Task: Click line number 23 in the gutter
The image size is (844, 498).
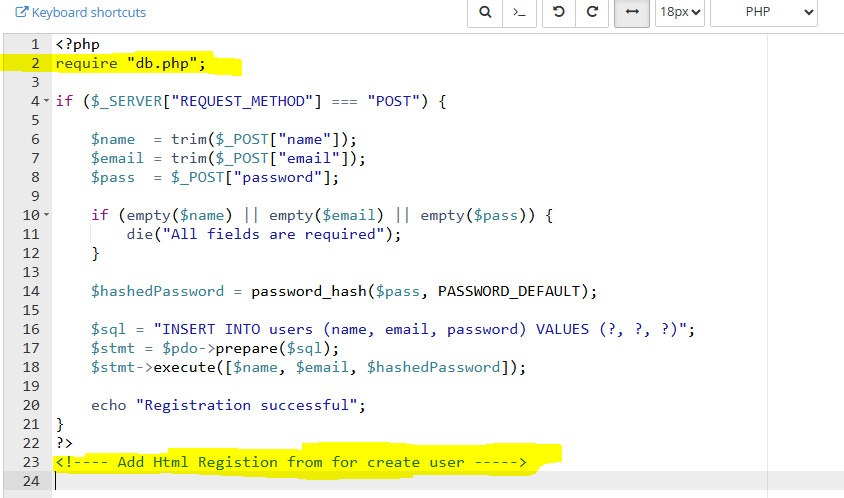Action: click(30, 462)
